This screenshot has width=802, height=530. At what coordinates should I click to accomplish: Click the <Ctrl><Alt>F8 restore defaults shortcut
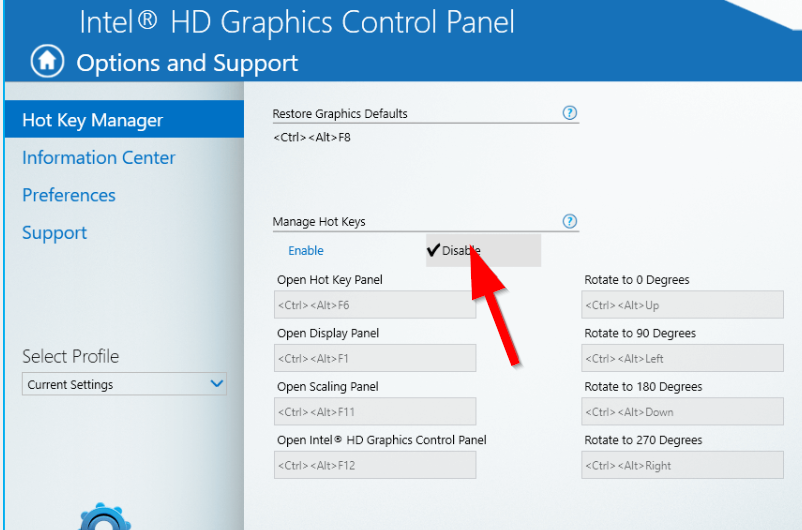[312, 137]
